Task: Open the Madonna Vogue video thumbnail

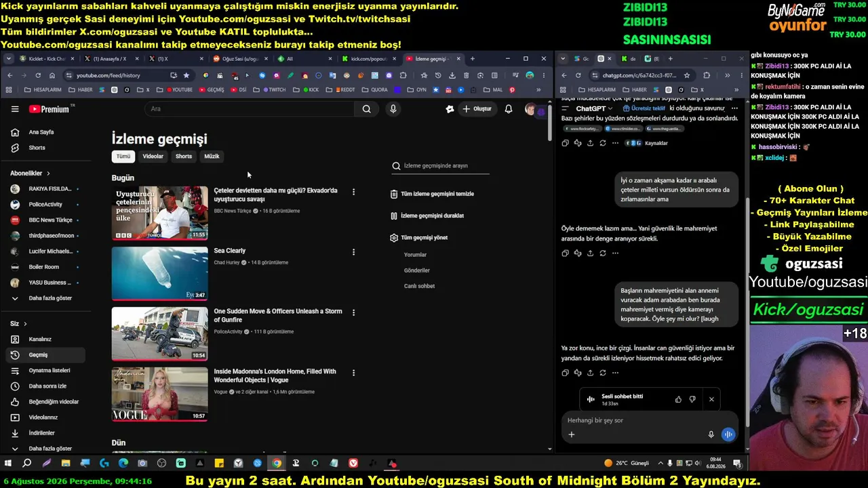Action: tap(160, 394)
